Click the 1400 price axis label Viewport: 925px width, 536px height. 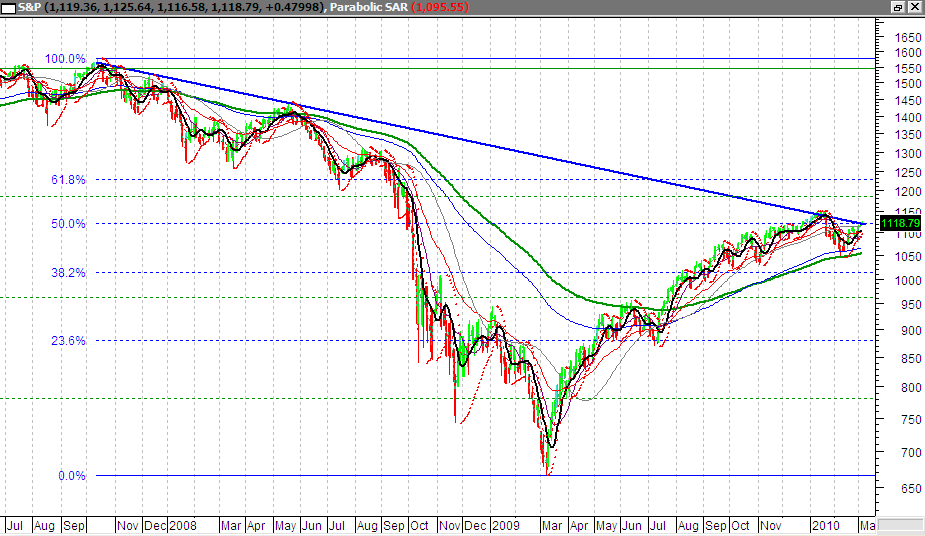click(908, 117)
